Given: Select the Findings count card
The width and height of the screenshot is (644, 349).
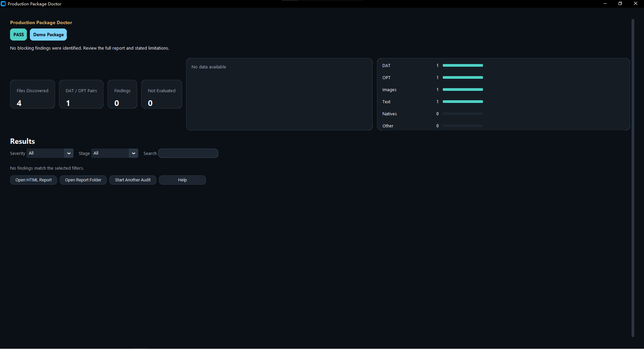Looking at the screenshot, I should [122, 94].
